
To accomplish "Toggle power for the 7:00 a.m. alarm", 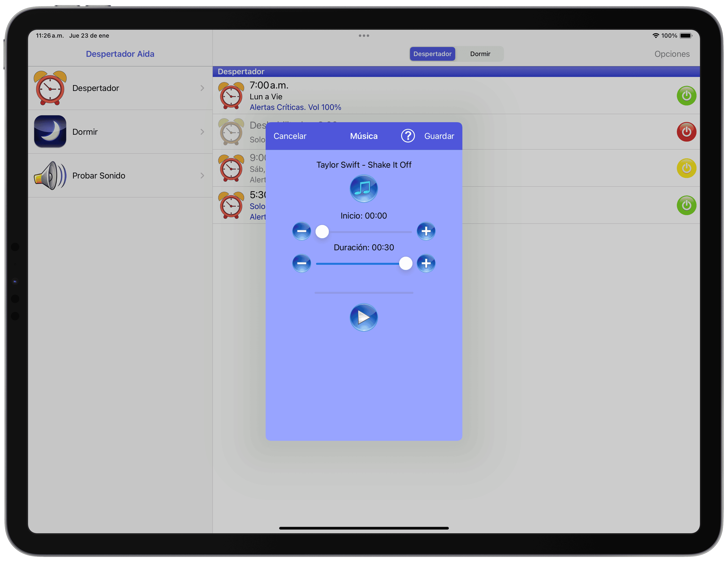I will tap(686, 96).
